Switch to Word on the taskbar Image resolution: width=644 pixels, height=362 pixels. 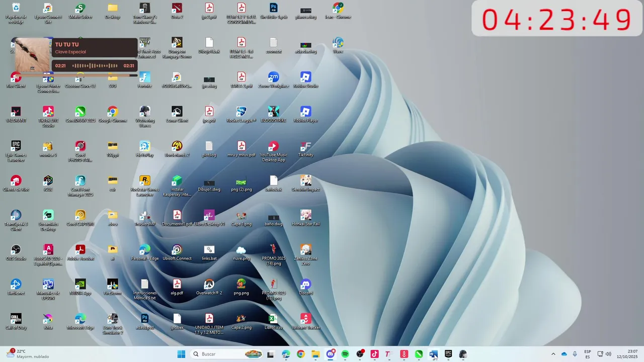click(433, 354)
